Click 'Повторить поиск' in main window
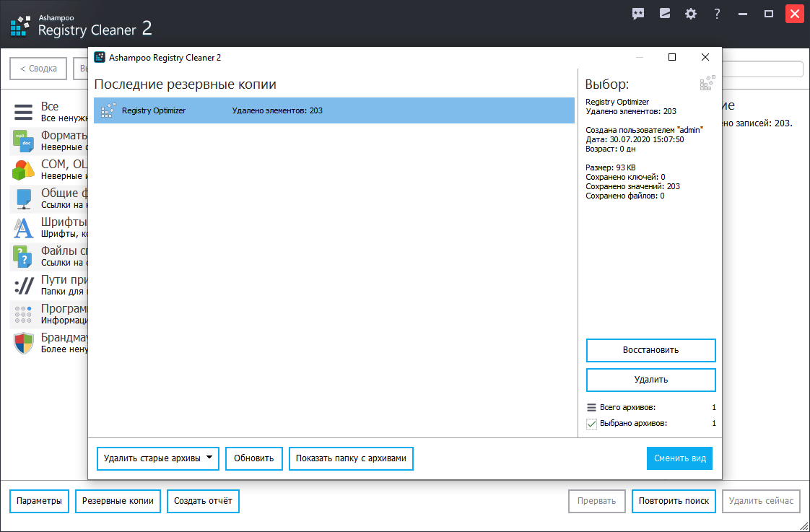 point(674,501)
